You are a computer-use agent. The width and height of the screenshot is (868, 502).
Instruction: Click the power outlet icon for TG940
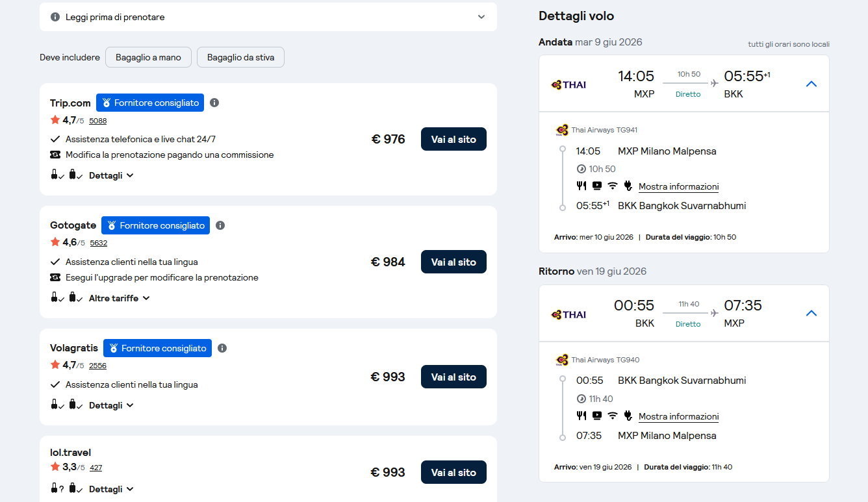click(628, 416)
